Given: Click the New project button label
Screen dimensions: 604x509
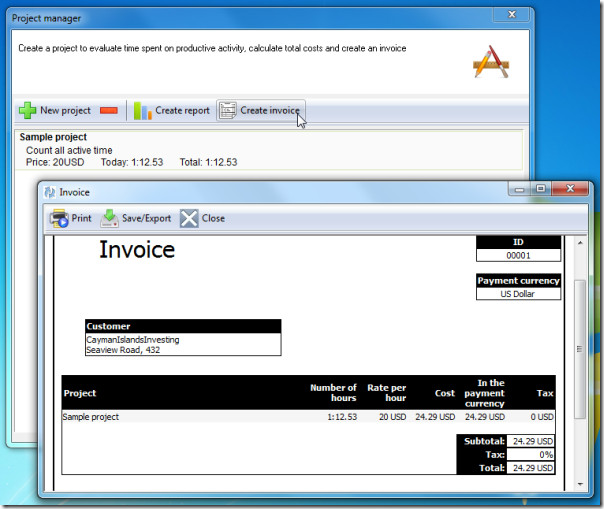Looking at the screenshot, I should pos(65,111).
